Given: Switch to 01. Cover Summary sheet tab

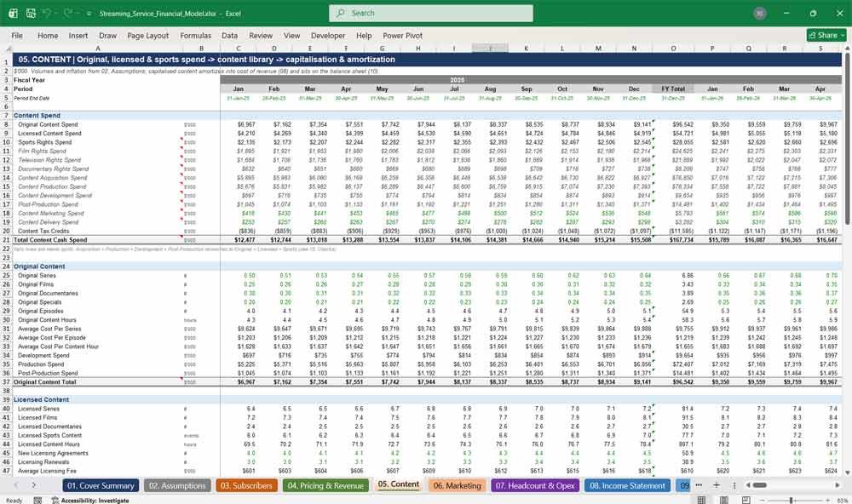Looking at the screenshot, I should 101,485.
